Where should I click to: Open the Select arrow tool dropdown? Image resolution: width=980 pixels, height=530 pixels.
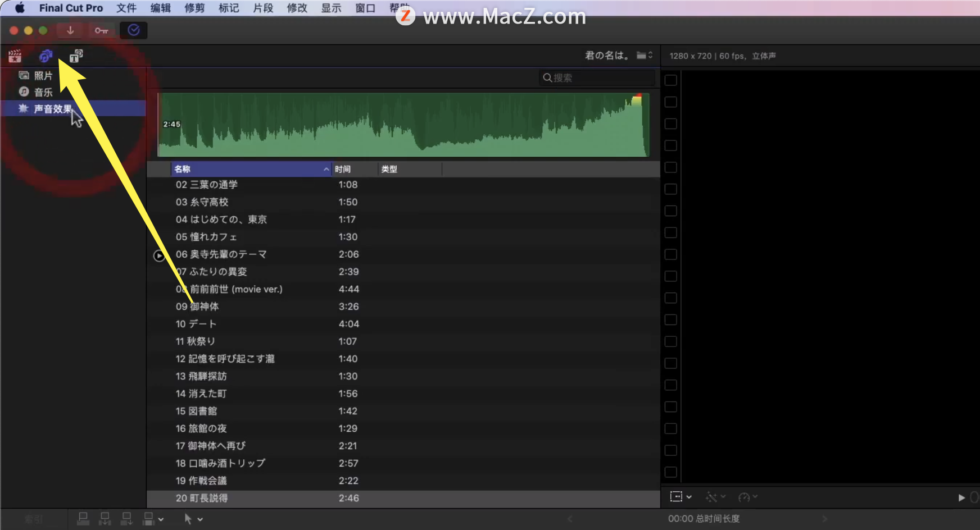click(193, 519)
